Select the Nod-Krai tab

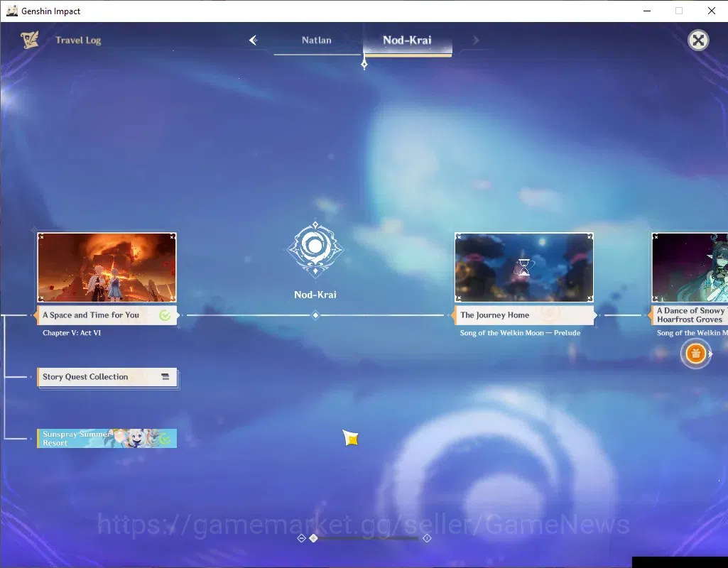pyautogui.click(x=407, y=41)
